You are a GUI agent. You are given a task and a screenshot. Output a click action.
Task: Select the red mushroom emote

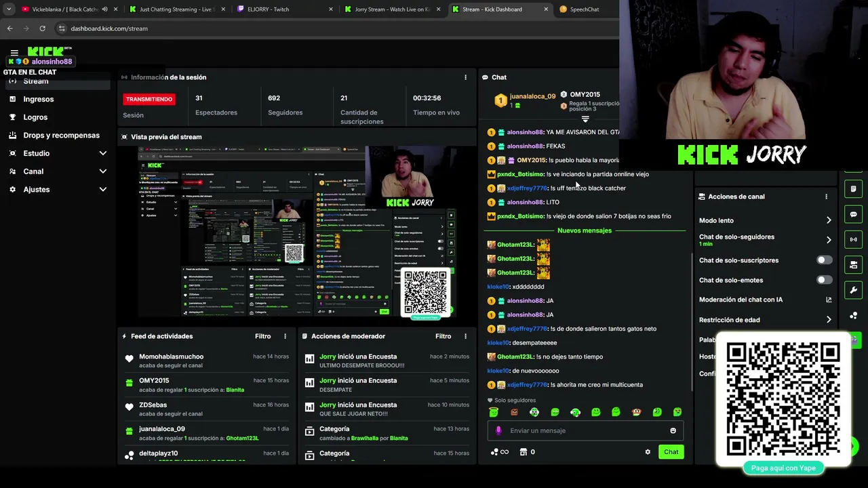[636, 412]
